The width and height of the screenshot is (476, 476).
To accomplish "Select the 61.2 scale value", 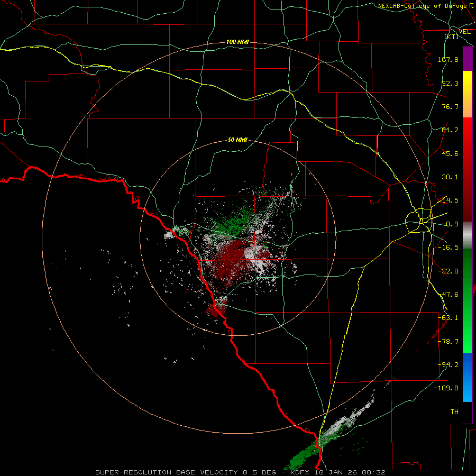I will (450, 130).
